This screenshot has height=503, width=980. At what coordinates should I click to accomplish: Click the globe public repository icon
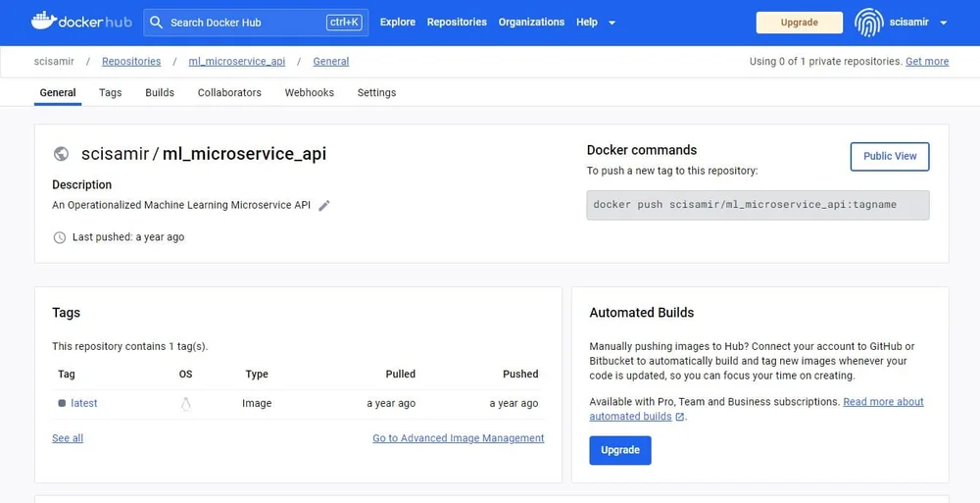61,154
